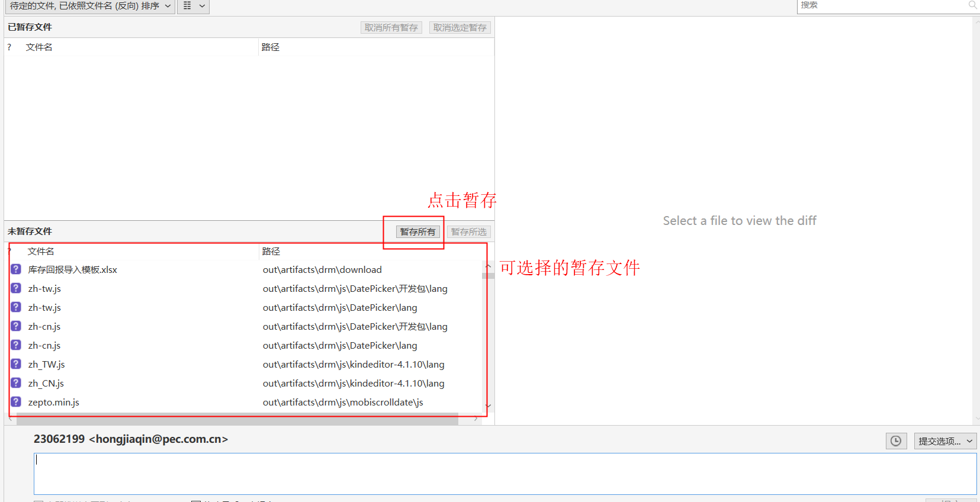
Task: Click the 取消所有暂存 button
Action: [x=391, y=28]
